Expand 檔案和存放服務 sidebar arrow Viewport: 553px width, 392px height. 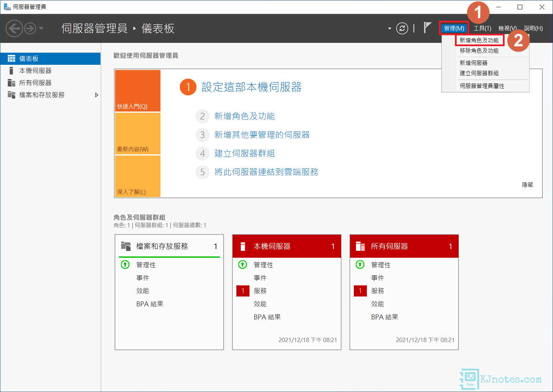(x=97, y=95)
